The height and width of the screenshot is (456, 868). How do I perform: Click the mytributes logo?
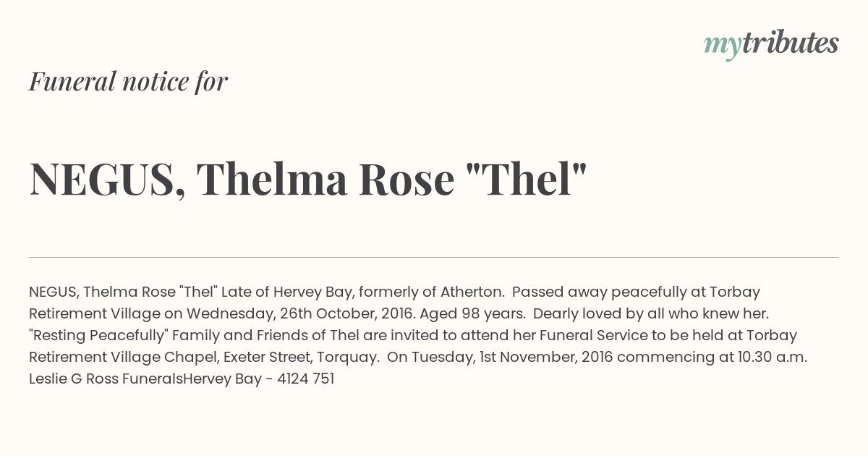[x=770, y=43]
